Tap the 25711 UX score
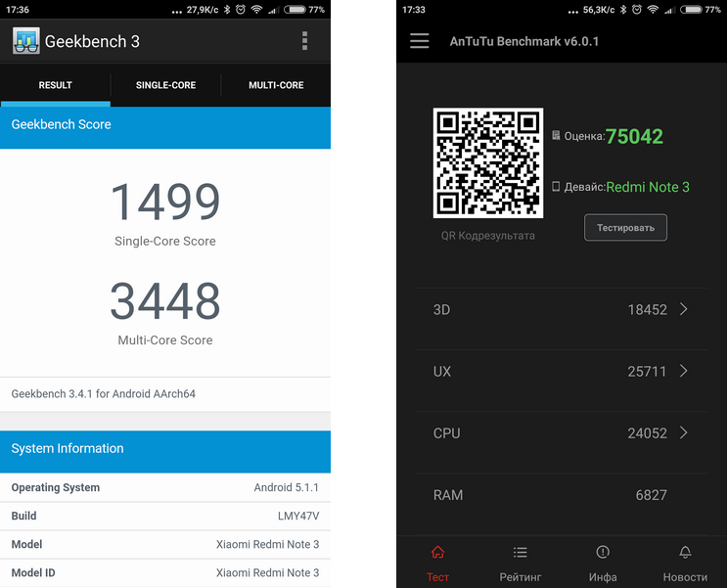The width and height of the screenshot is (728, 588). (x=647, y=371)
